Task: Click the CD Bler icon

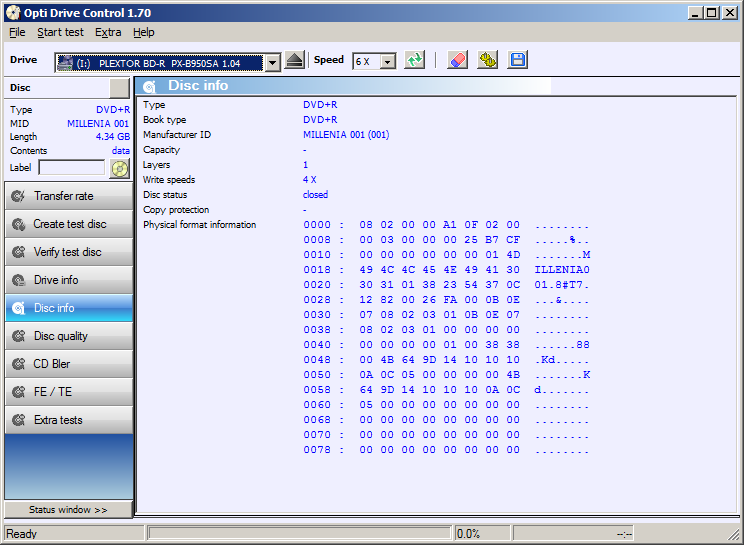Action: tap(19, 364)
